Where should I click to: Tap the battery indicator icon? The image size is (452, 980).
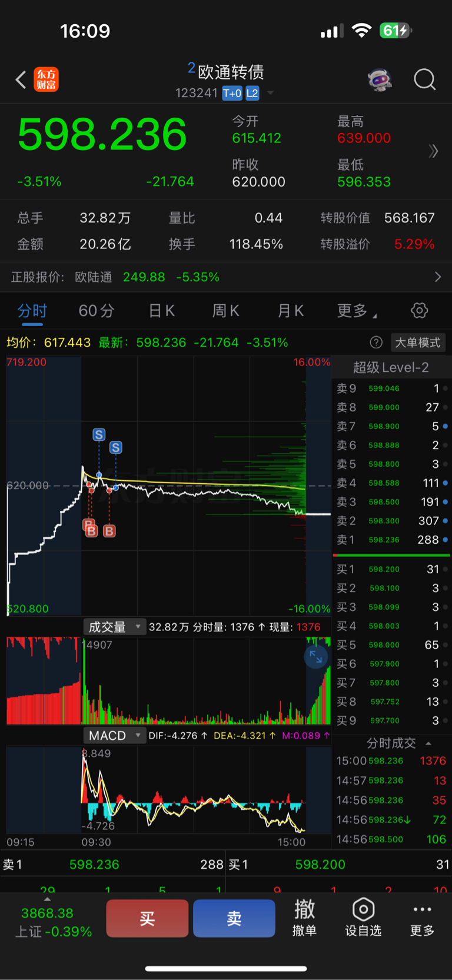coord(396,31)
